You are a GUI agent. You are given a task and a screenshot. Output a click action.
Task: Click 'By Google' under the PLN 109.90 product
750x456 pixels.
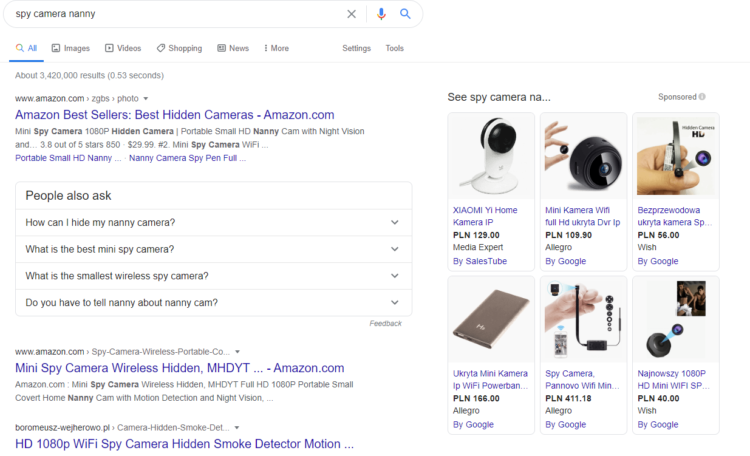pyautogui.click(x=565, y=261)
